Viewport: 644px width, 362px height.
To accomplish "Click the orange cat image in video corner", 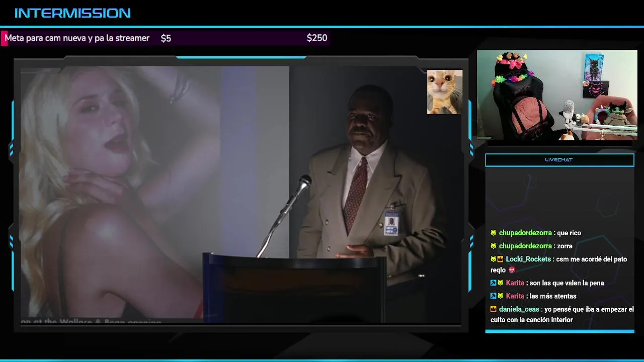I will pyautogui.click(x=445, y=92).
